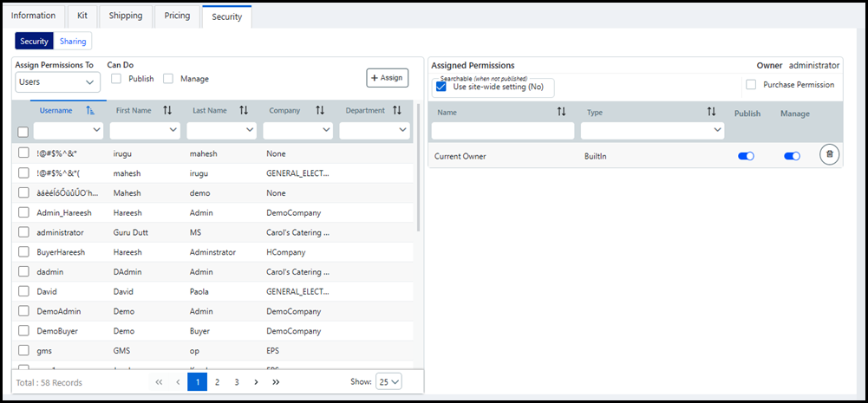The height and width of the screenshot is (403, 868).
Task: Go to last page of user records
Action: pos(276,382)
